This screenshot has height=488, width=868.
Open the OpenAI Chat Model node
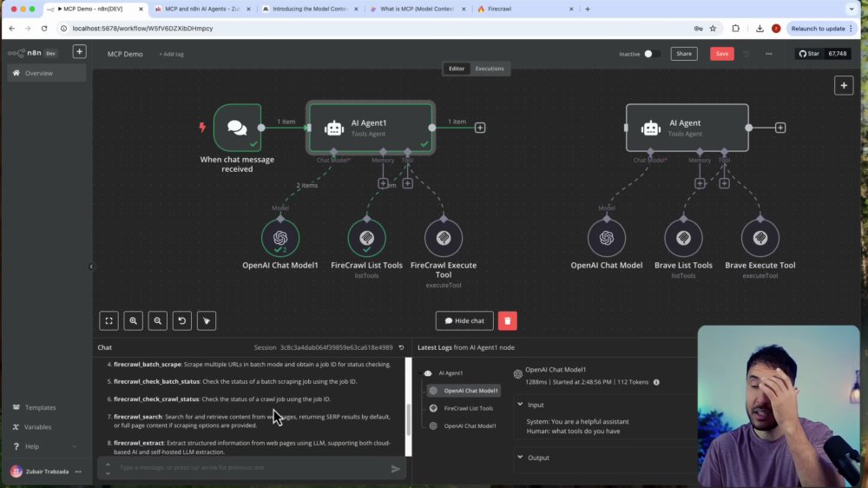point(607,238)
